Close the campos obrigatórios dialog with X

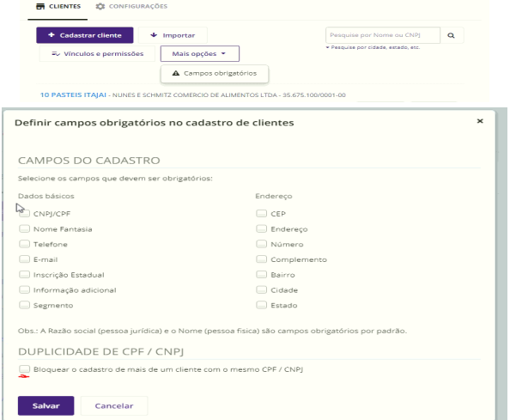[x=480, y=121]
